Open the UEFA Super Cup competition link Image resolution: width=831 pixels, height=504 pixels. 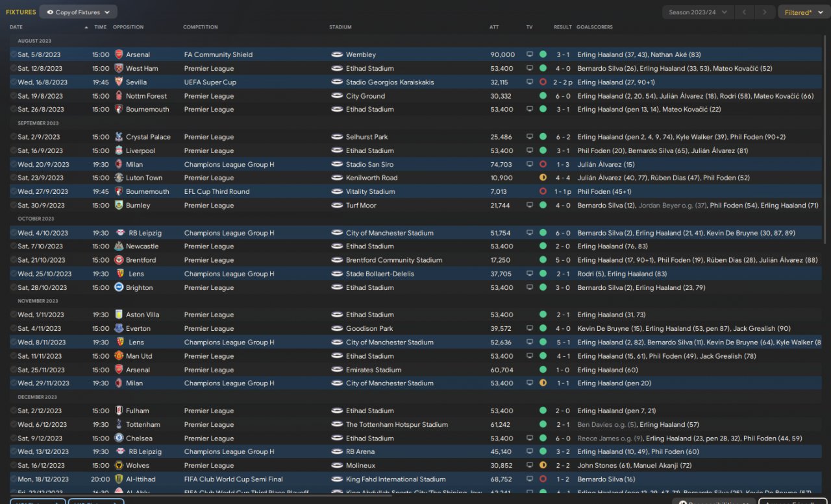[x=210, y=82]
